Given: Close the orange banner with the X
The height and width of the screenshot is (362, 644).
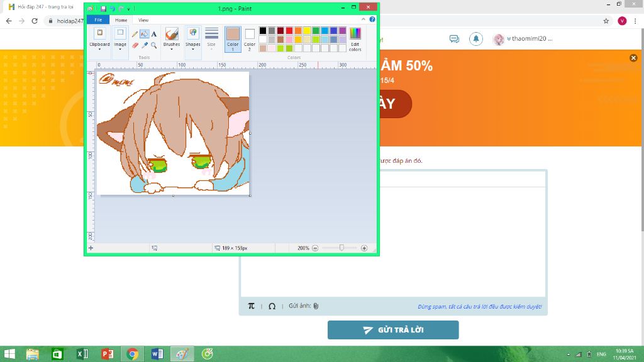Looking at the screenshot, I should (x=633, y=58).
